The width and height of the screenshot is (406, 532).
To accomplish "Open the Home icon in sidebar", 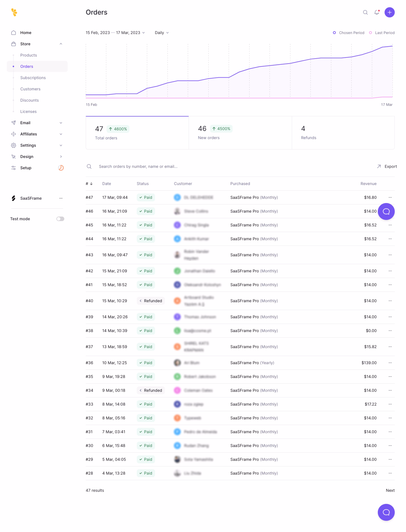I will tap(14, 33).
